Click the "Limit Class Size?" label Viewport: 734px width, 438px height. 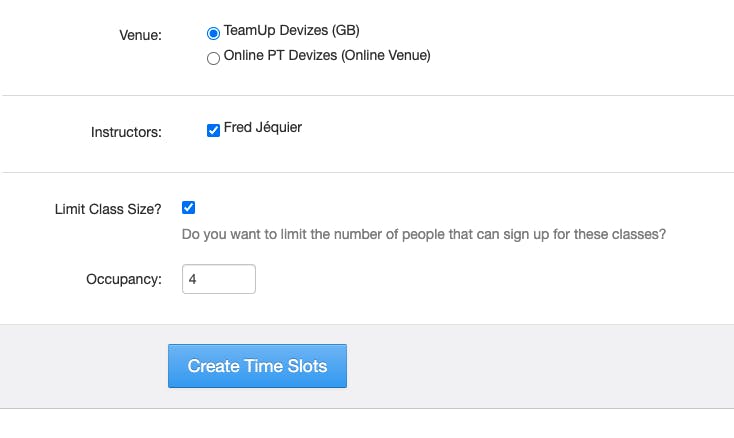108,210
